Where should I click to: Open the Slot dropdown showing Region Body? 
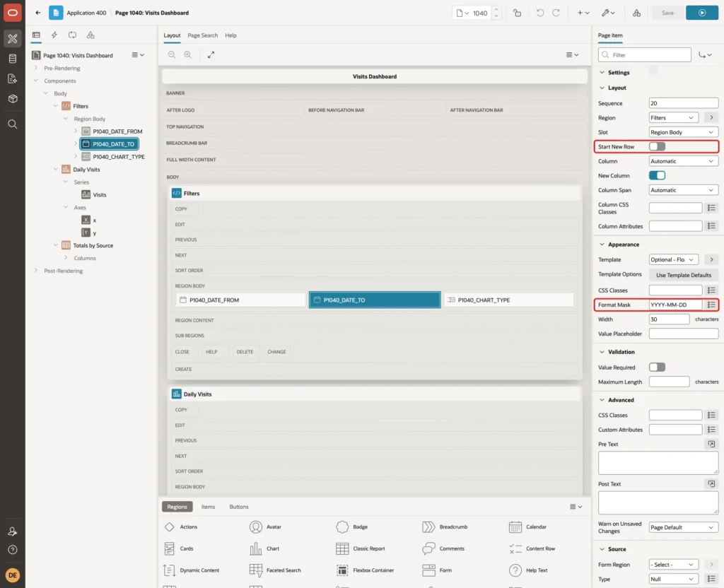tap(683, 132)
